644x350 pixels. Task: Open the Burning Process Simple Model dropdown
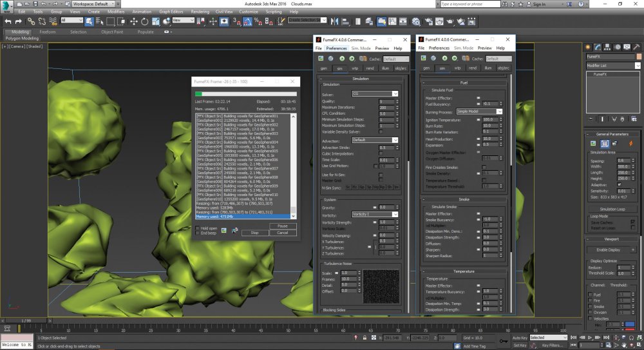point(479,112)
